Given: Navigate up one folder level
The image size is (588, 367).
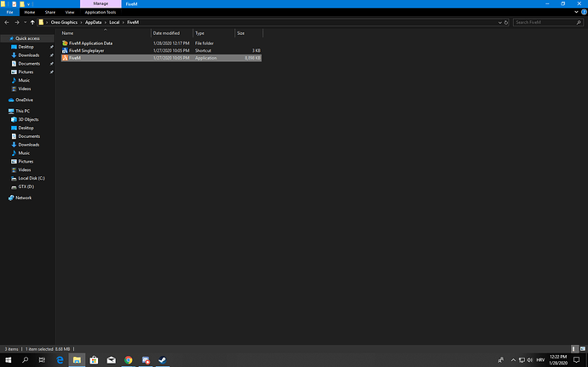Looking at the screenshot, I should 32,22.
